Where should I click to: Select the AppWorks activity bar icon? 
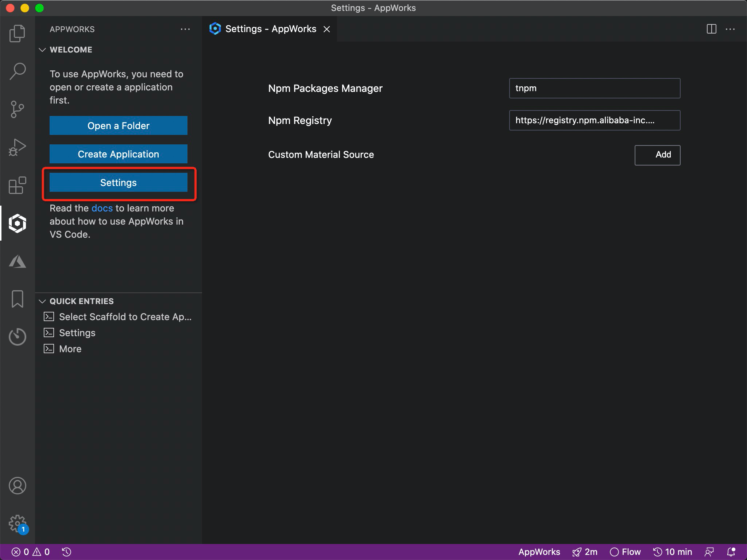(x=17, y=223)
